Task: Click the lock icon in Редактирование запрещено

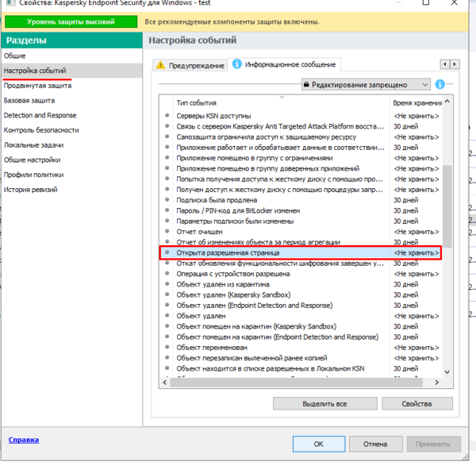Action: pos(306,84)
